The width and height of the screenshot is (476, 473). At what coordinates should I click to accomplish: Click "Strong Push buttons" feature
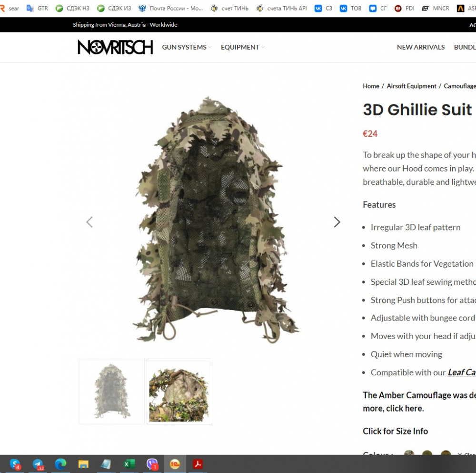click(x=423, y=300)
